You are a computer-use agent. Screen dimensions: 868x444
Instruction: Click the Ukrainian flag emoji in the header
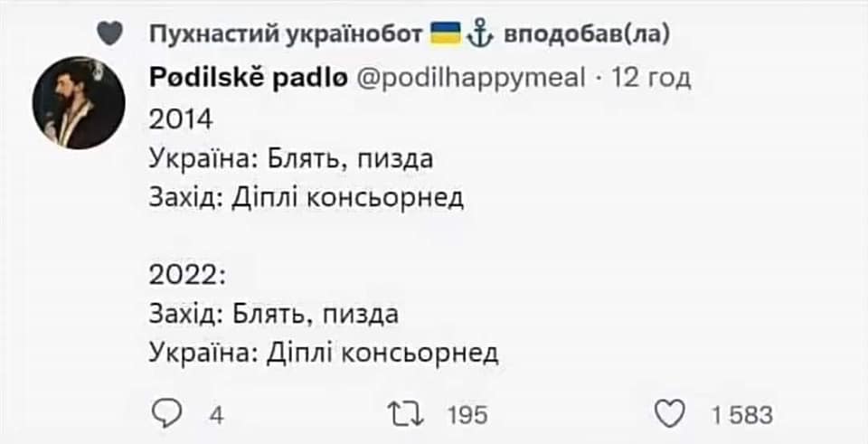(x=444, y=33)
